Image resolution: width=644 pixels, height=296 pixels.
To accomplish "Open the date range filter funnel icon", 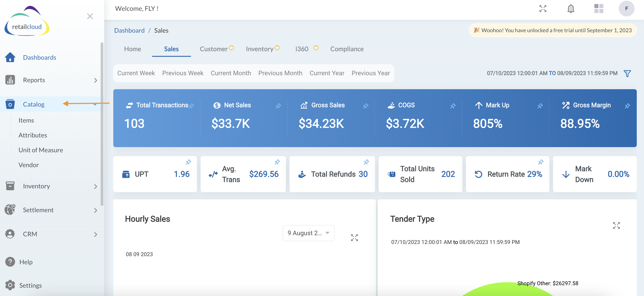I will point(627,73).
